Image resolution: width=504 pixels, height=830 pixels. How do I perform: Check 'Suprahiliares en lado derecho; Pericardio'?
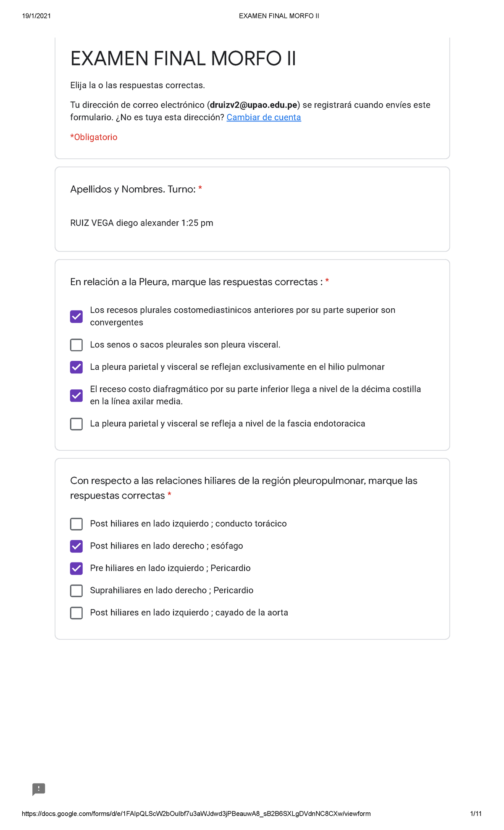76,591
